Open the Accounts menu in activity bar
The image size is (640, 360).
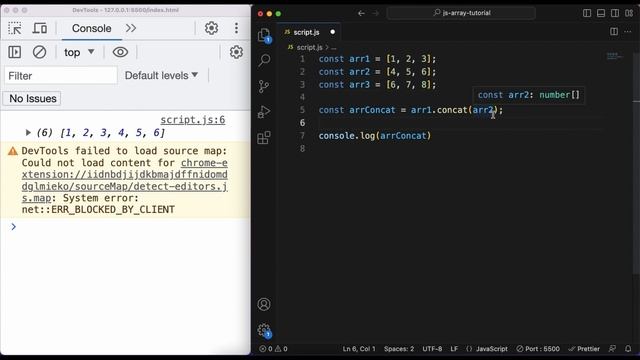point(264,304)
